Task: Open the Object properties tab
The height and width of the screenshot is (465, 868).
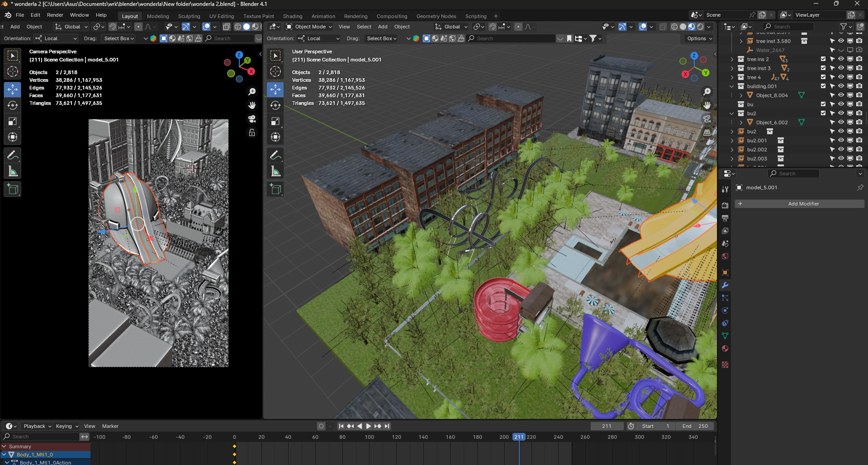Action: click(x=725, y=272)
